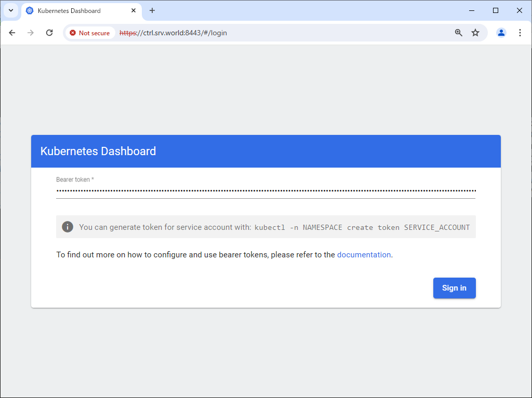The width and height of the screenshot is (532, 398).
Task: Click the Kubernetes Dashboard header title
Action: [x=98, y=151]
